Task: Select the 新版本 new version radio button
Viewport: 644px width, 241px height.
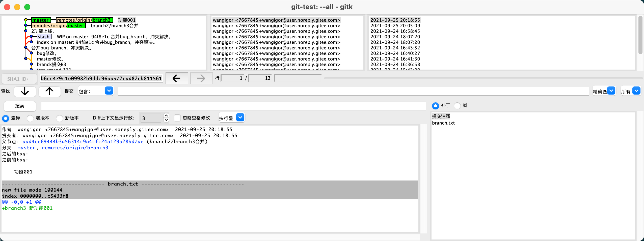Action: pyautogui.click(x=60, y=118)
